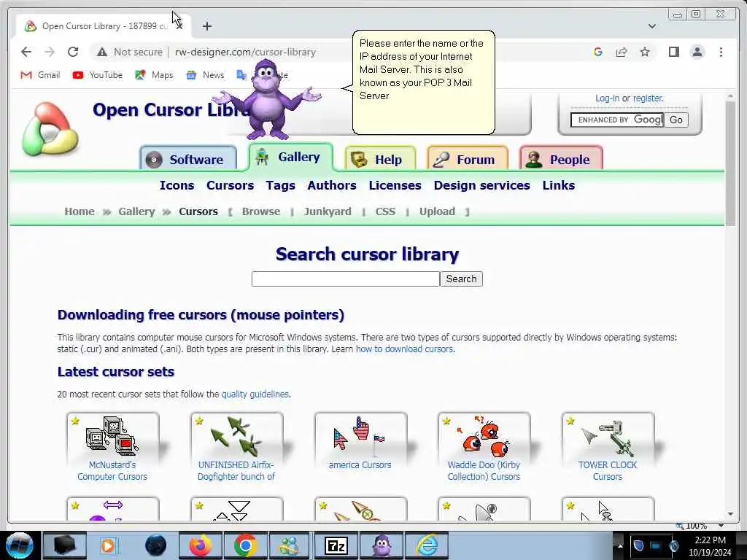Focus the Google enhanced search box
The width and height of the screenshot is (747, 560).
617,120
